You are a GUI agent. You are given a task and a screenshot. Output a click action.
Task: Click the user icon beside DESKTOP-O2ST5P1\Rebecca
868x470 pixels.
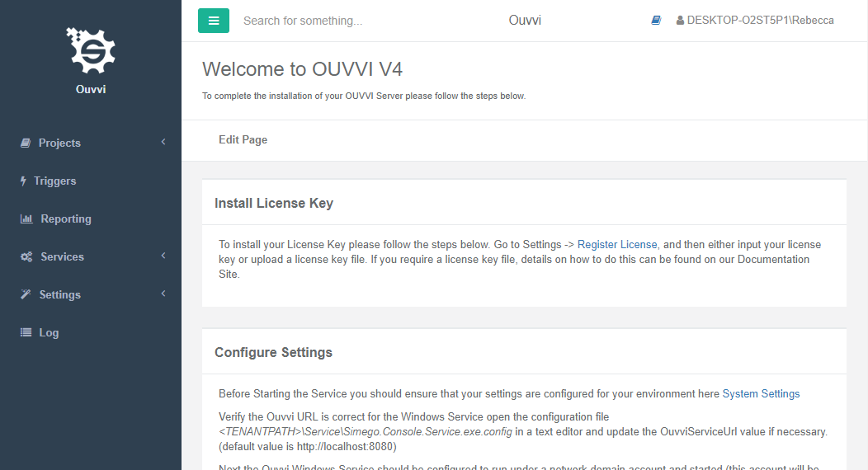[x=680, y=21]
